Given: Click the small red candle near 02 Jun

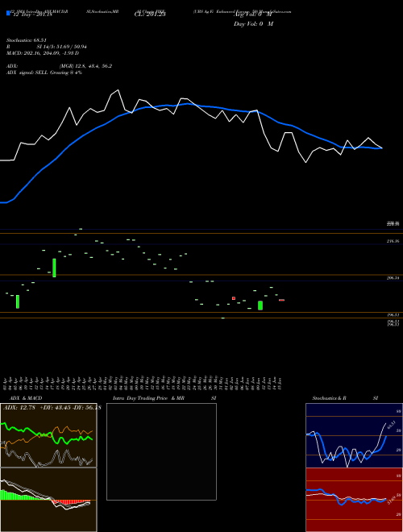Looking at the screenshot, I should [234, 298].
